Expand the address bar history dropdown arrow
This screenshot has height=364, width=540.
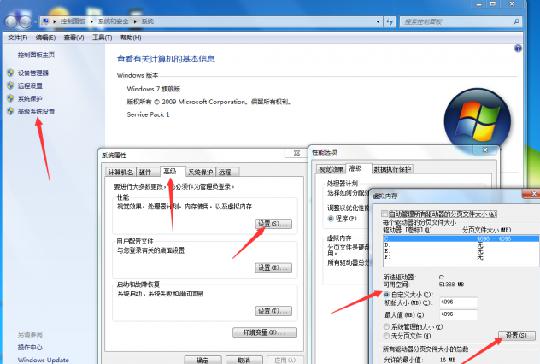(378, 22)
